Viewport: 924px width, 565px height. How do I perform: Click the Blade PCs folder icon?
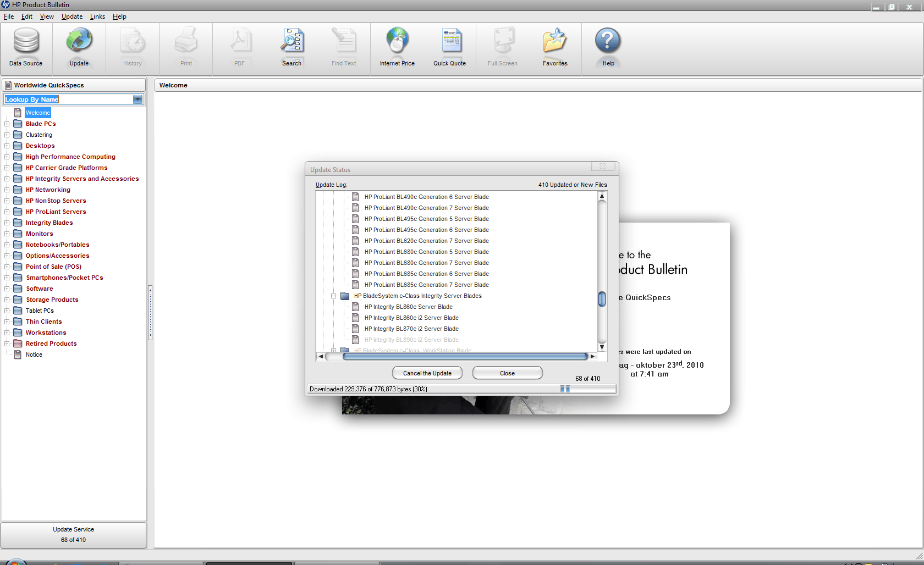click(18, 124)
